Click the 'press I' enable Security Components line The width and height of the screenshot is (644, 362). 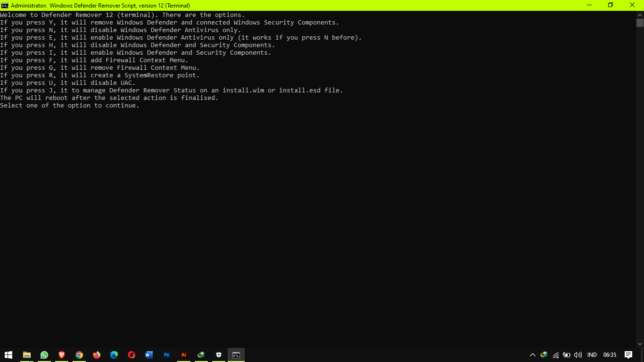click(136, 53)
